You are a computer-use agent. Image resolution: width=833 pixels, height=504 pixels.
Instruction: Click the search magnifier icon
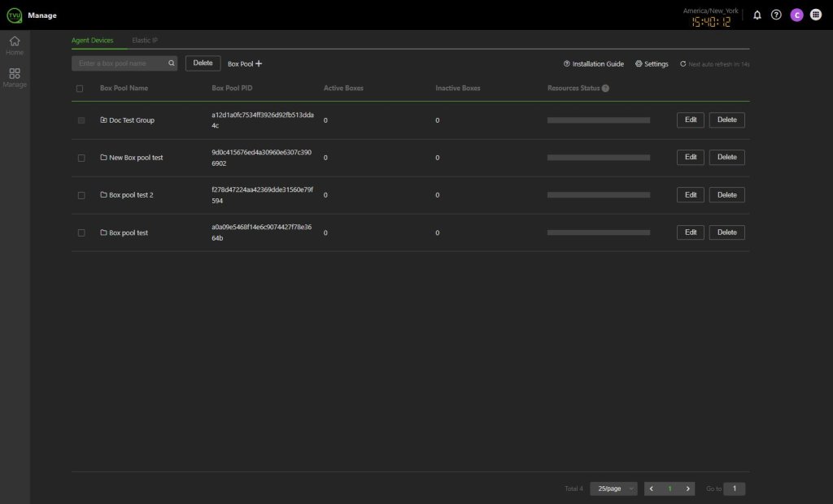coord(171,63)
